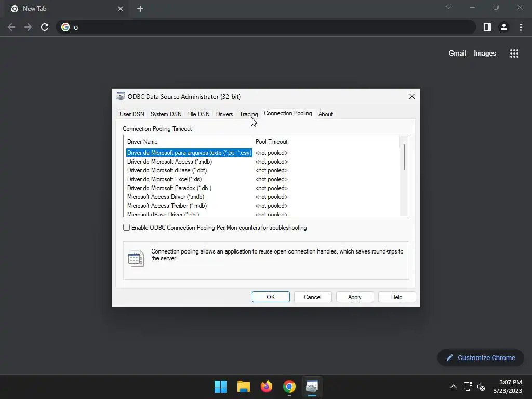532x399 pixels.
Task: Close the ODBC Data Source Administrator dialog
Action: (412, 96)
